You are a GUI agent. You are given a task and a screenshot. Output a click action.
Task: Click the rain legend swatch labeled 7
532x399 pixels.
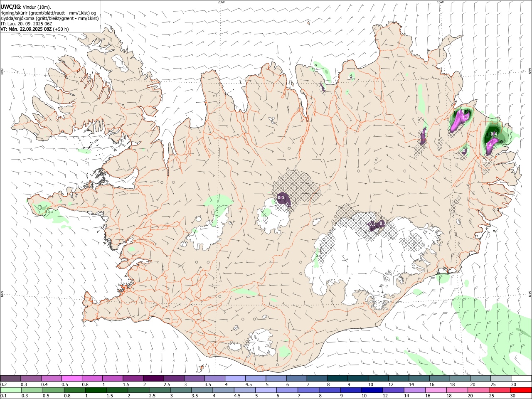coord(308,390)
